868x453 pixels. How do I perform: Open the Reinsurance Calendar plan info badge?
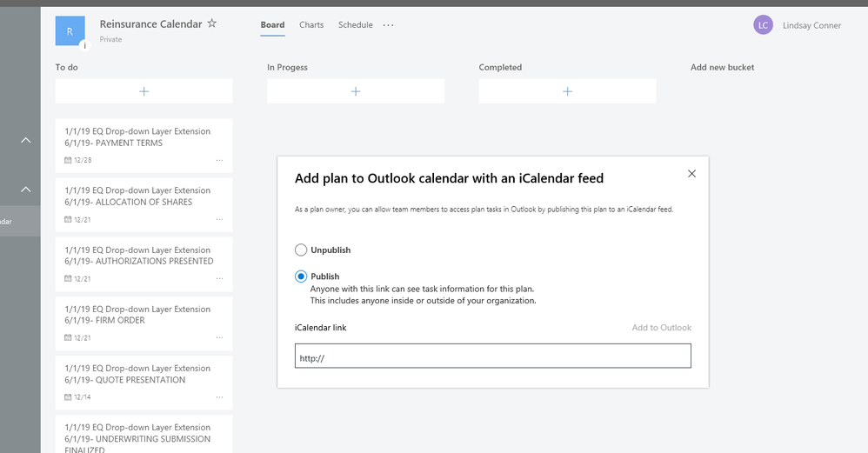coord(84,46)
